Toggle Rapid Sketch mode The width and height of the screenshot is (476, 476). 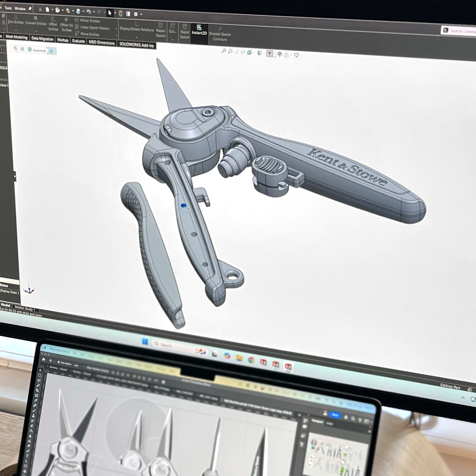coord(185,31)
